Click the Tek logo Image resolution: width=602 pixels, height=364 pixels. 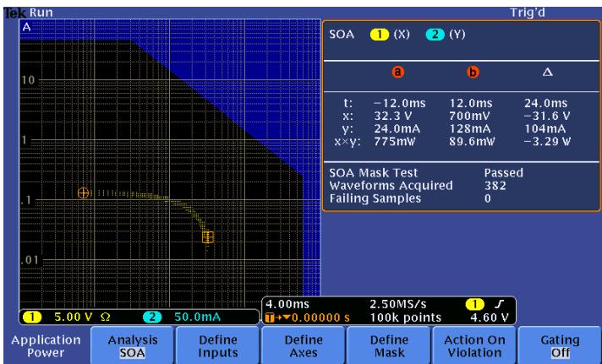click(14, 14)
